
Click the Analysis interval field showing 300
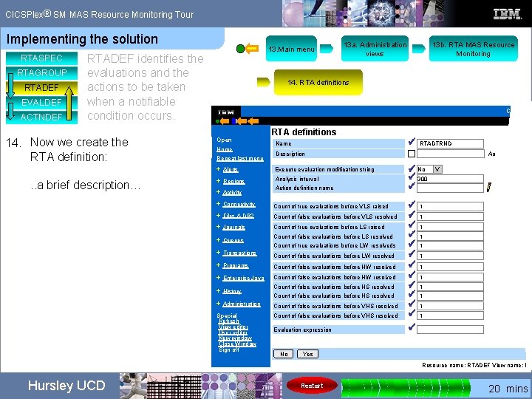pos(450,179)
